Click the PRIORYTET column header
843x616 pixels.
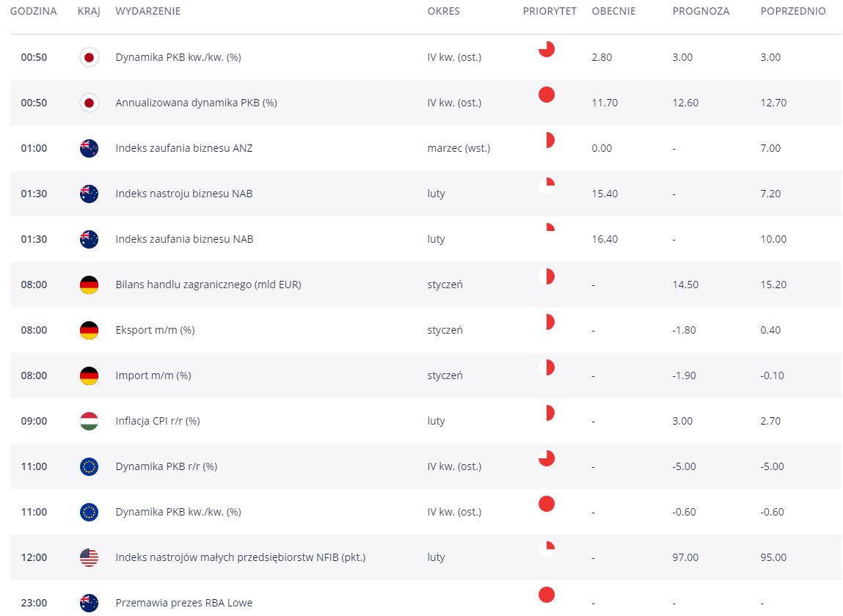click(x=550, y=11)
